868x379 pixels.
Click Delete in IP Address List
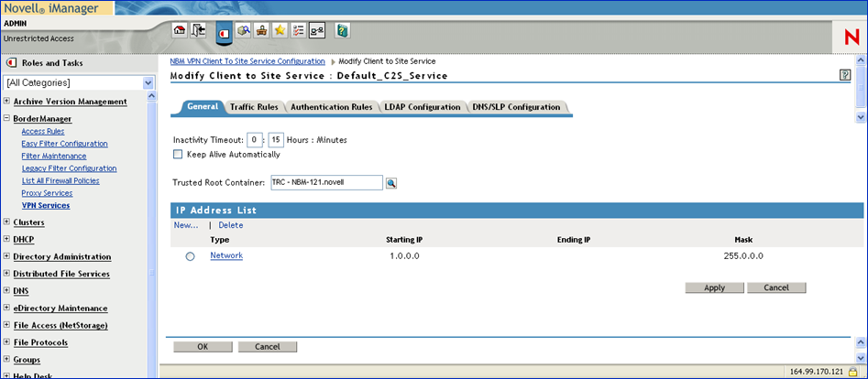230,225
